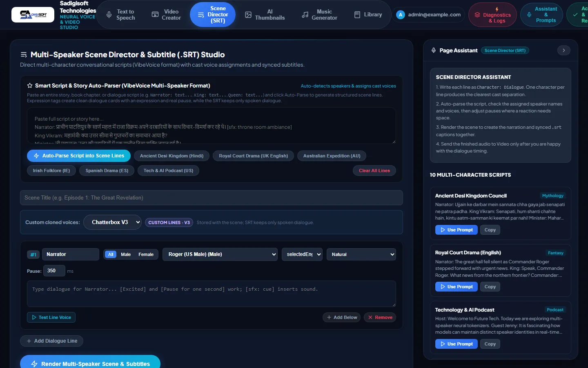Image resolution: width=588 pixels, height=368 pixels.
Task: Load Tech & AI Podcast (US) sample
Action: pyautogui.click(x=168, y=171)
